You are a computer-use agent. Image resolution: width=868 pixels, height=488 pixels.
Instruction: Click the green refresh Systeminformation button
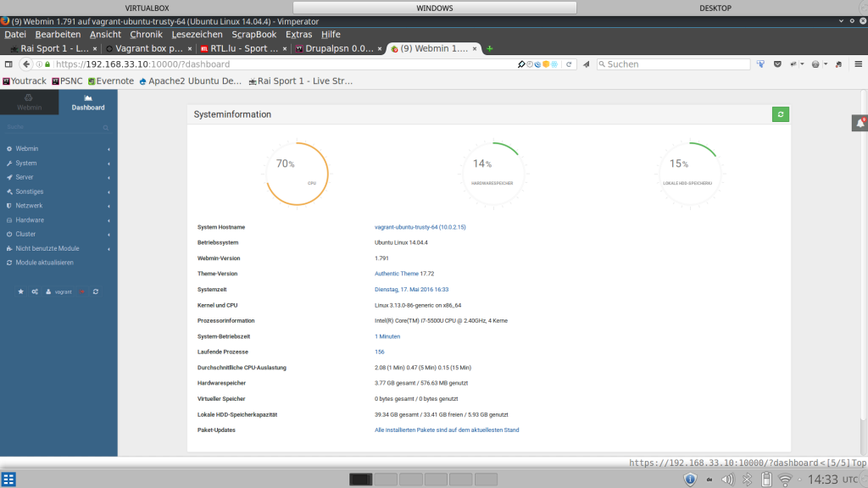click(781, 114)
